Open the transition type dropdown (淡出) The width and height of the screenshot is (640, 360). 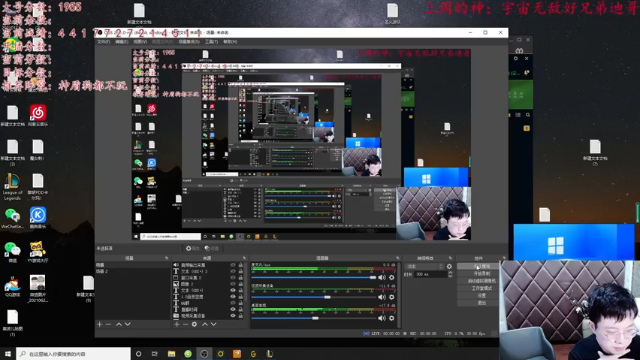pos(424,266)
